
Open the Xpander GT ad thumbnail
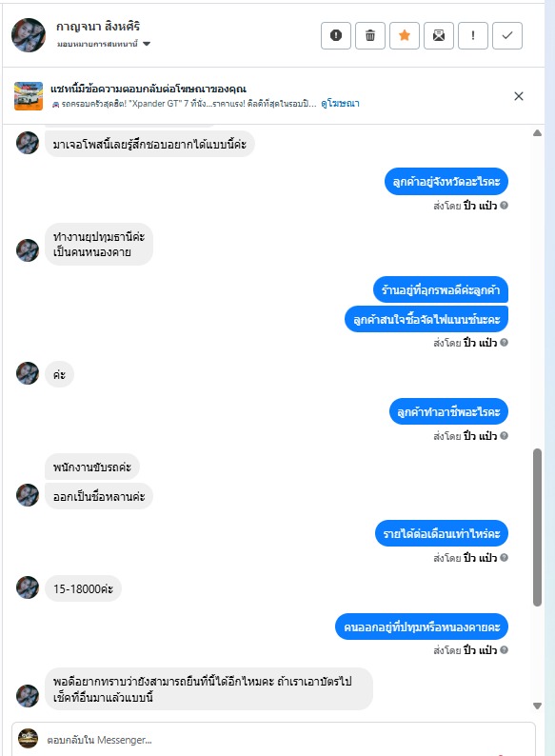point(29,96)
